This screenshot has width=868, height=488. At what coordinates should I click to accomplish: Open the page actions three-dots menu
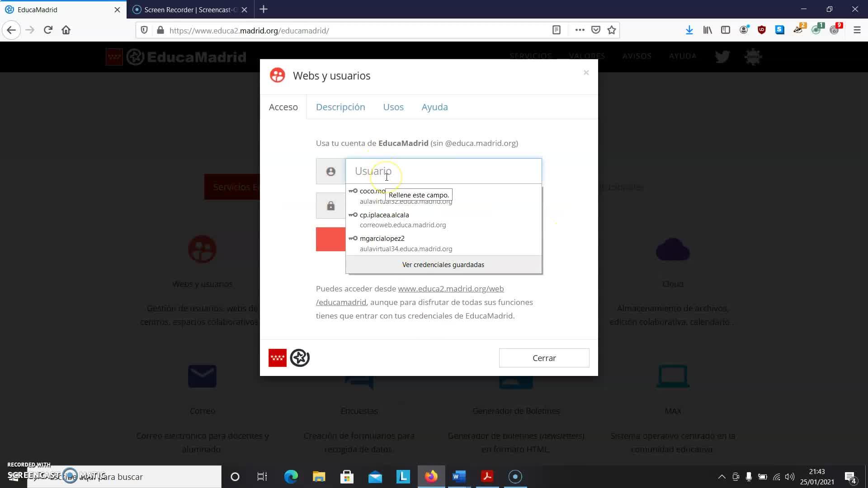click(x=580, y=30)
